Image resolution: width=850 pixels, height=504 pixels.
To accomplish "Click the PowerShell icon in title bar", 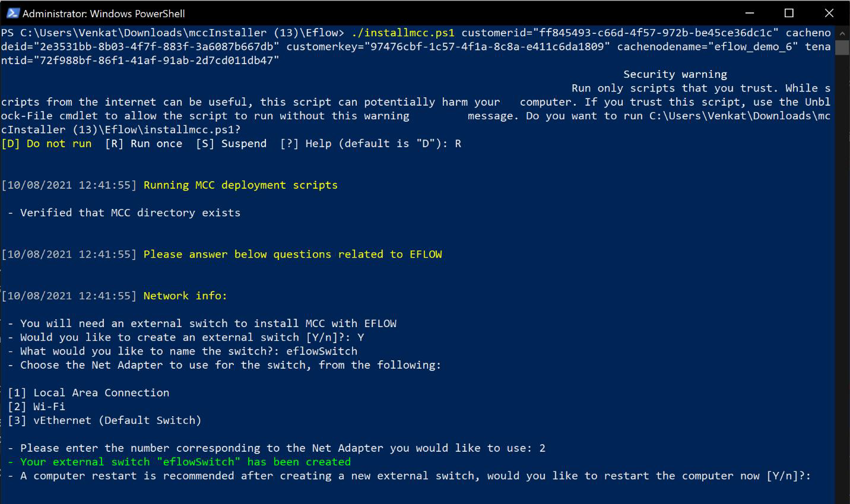I will (12, 13).
